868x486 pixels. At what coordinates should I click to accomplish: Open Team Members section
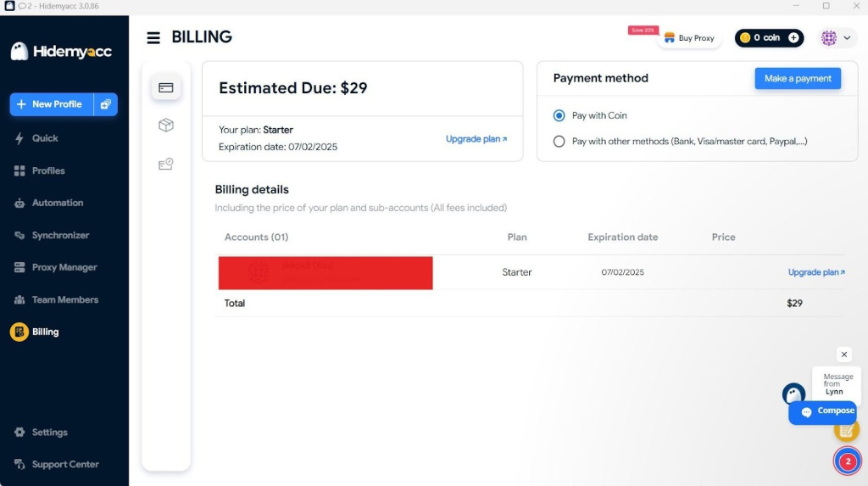64,299
